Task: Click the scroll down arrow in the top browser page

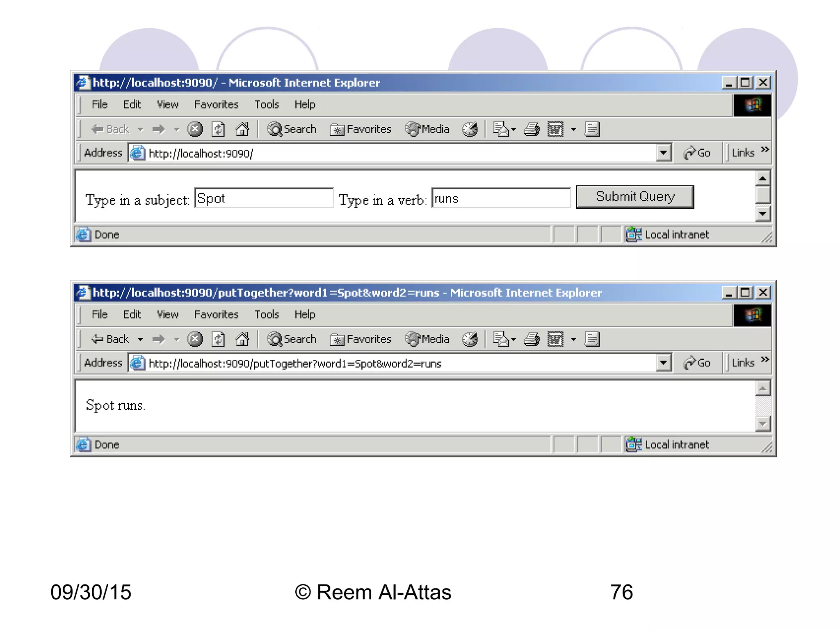Action: click(762, 214)
